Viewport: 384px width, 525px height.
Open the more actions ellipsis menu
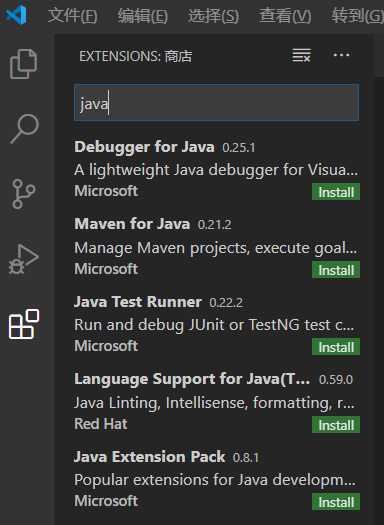[341, 55]
